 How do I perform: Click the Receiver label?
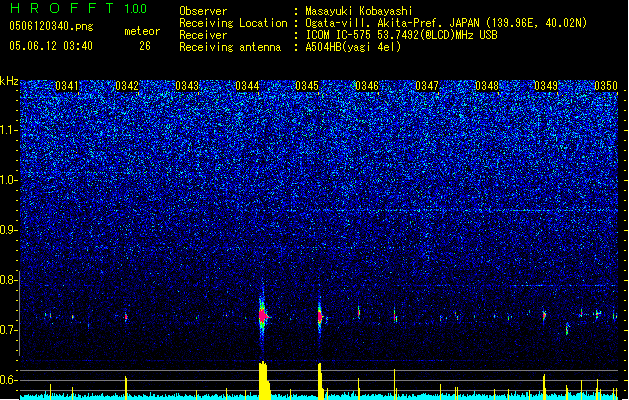pyautogui.click(x=203, y=35)
